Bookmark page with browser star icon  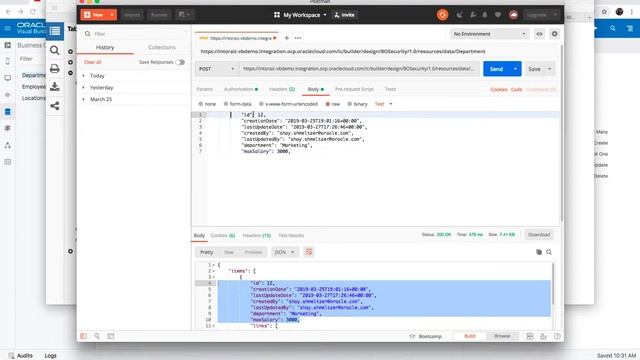point(604,12)
